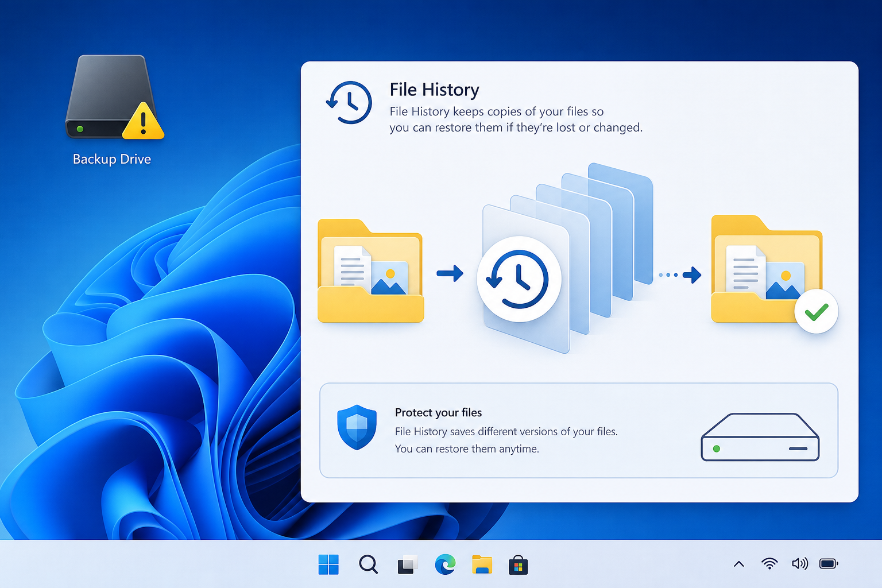Open Task View from the taskbar
The height and width of the screenshot is (588, 882).
[407, 564]
